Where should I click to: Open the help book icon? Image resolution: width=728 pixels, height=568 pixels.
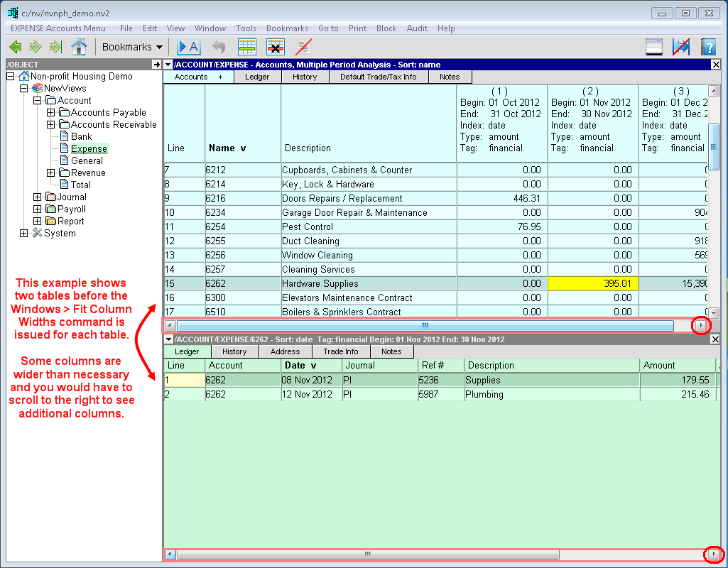point(707,47)
